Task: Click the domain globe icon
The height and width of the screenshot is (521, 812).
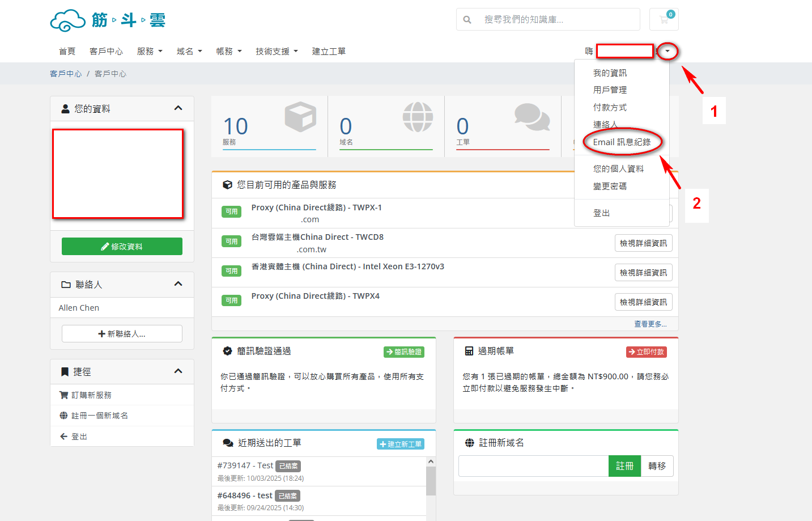Action: [418, 117]
